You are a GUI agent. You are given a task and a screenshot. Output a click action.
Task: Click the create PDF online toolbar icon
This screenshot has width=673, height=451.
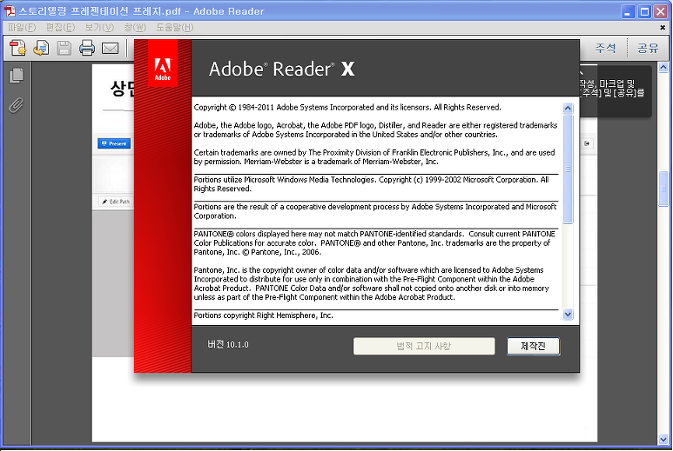tap(18, 48)
